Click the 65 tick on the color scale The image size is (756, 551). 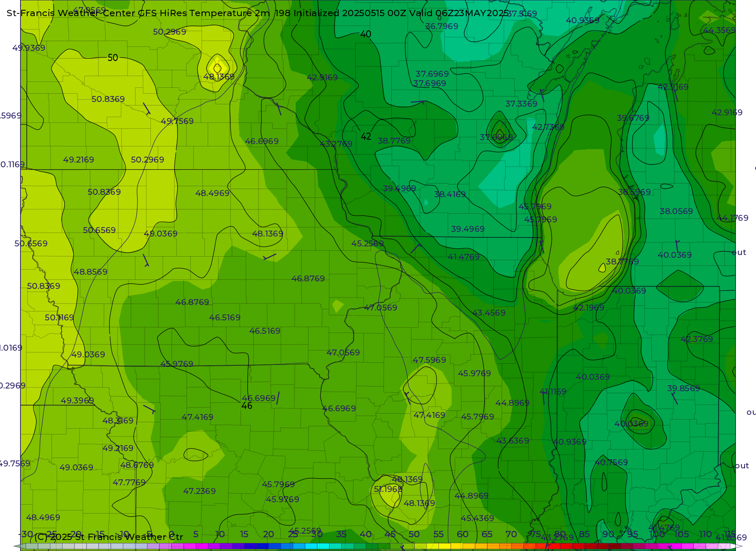coord(487,534)
